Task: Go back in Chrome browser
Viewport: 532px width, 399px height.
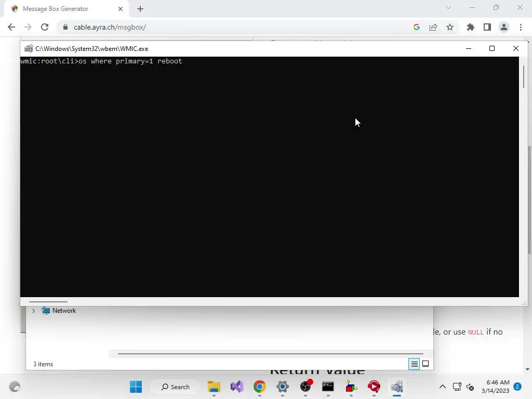Action: pos(11,27)
